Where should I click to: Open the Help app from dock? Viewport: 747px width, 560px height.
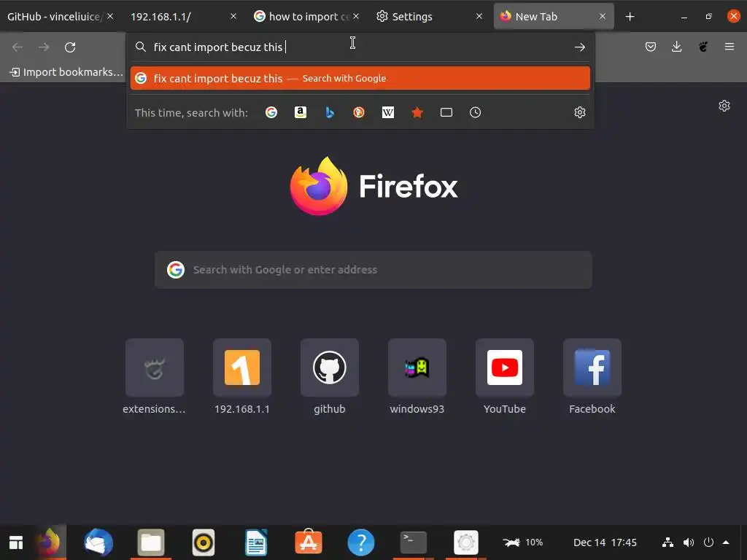point(360,542)
